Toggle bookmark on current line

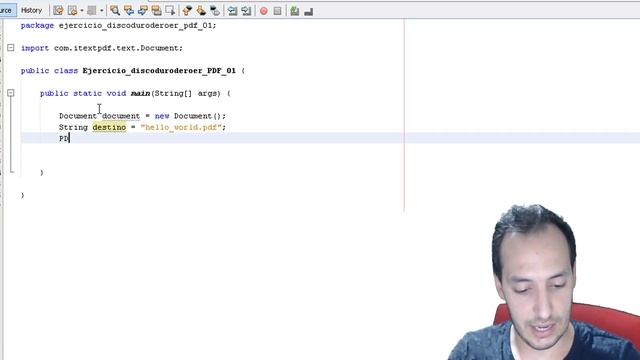coord(215,11)
